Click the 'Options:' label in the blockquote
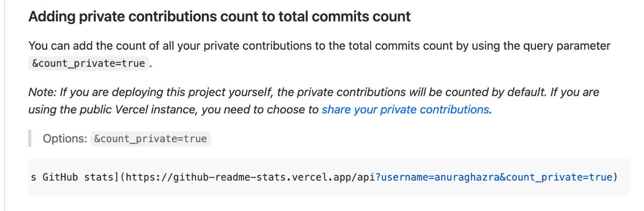The height and width of the screenshot is (211, 644). [65, 139]
